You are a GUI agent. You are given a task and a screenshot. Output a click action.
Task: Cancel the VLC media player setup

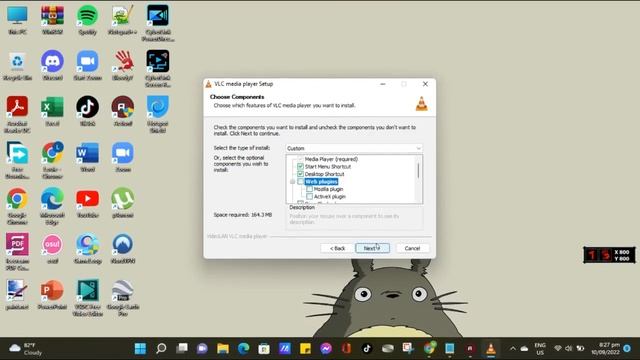[x=412, y=248]
